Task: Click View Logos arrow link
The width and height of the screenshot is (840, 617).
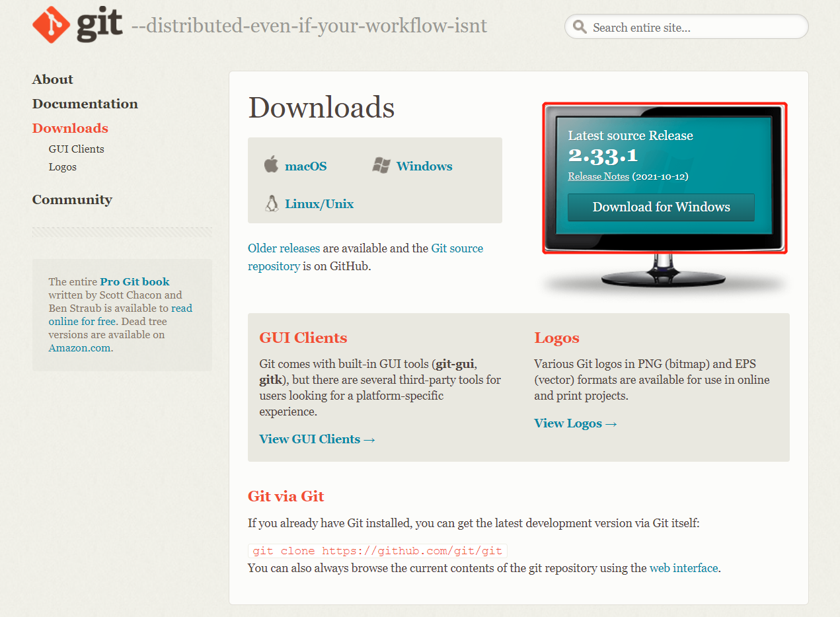Action: pyautogui.click(x=576, y=423)
